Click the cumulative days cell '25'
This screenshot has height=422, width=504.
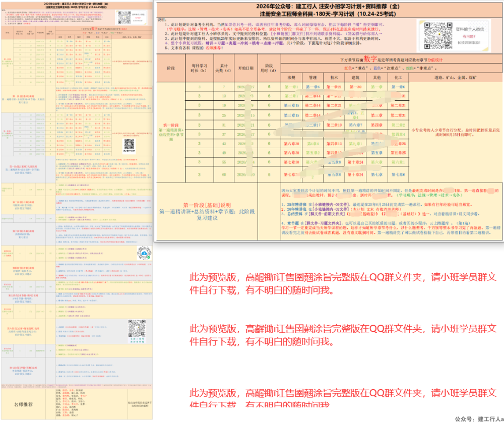click(224, 115)
